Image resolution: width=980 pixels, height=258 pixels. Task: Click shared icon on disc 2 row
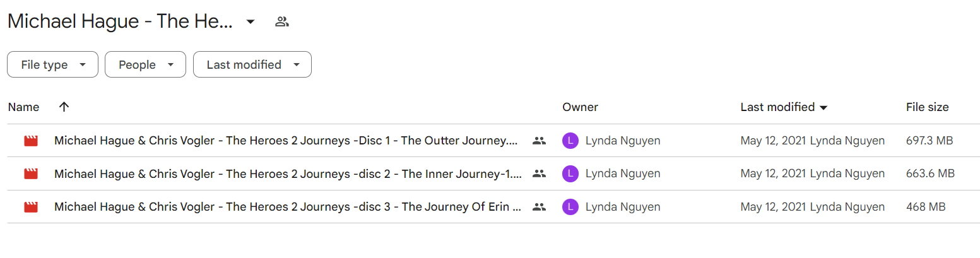point(539,173)
